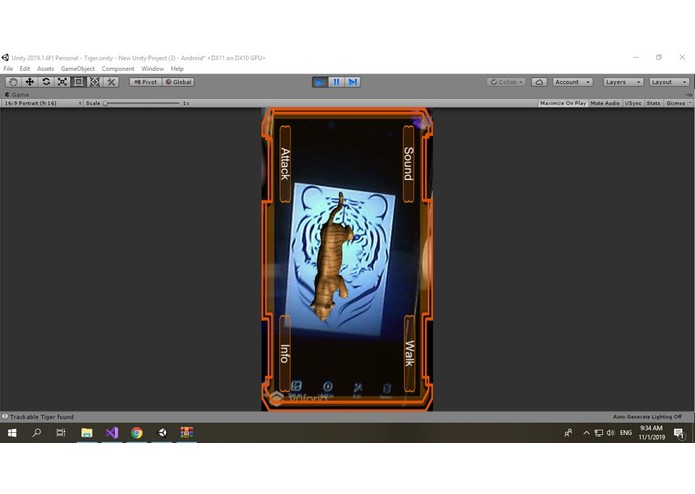Show hidden system tray icons
Screen dimensions: 695x494
(586, 433)
